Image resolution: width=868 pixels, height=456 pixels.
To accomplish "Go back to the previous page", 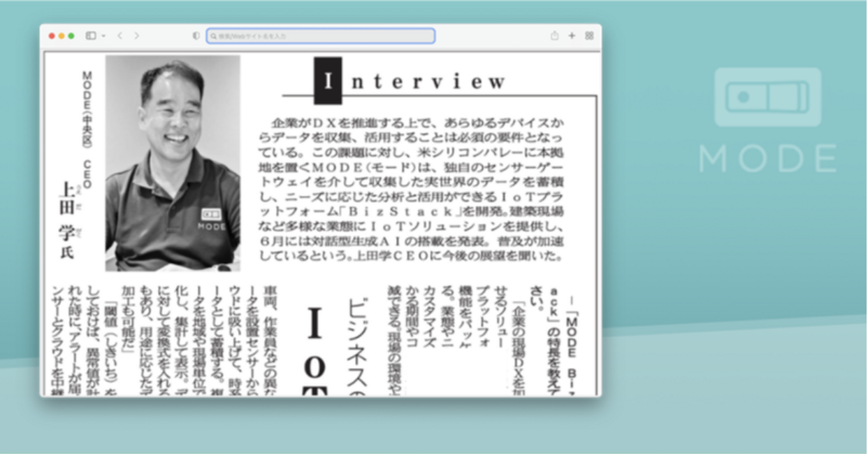I will click(x=120, y=36).
